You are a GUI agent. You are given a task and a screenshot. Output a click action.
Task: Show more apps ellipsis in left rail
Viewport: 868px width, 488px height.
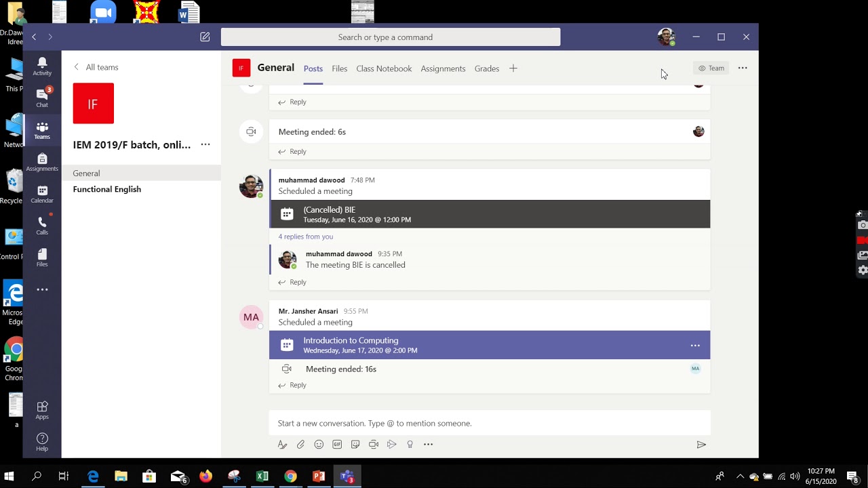point(42,289)
